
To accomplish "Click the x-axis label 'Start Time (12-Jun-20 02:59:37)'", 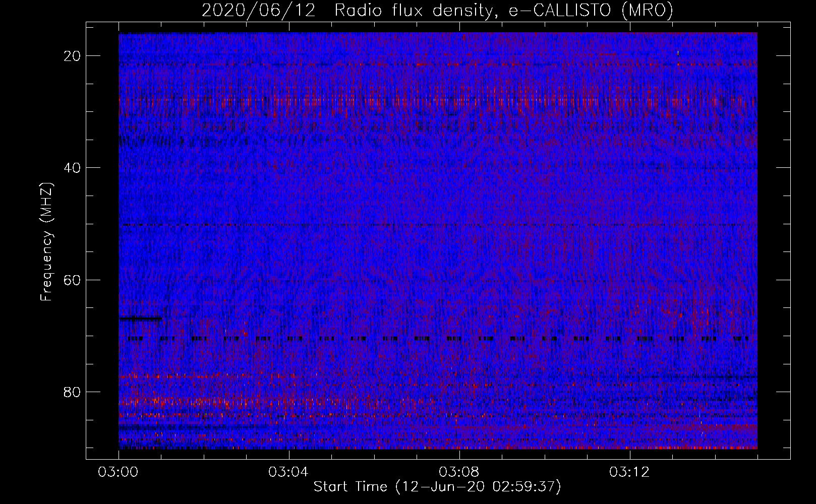I will coord(437,487).
